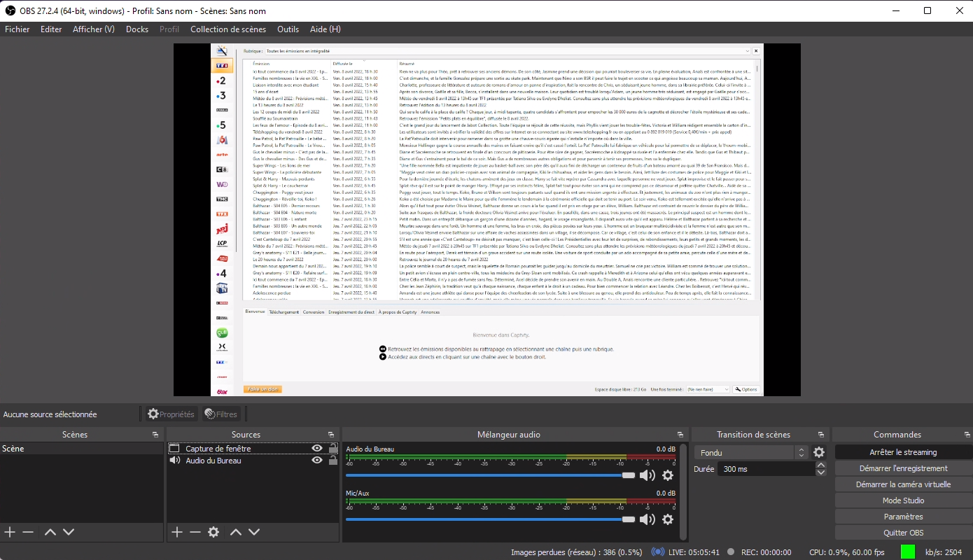Open the Docks menu
The width and height of the screenshot is (973, 560).
pos(137,29)
